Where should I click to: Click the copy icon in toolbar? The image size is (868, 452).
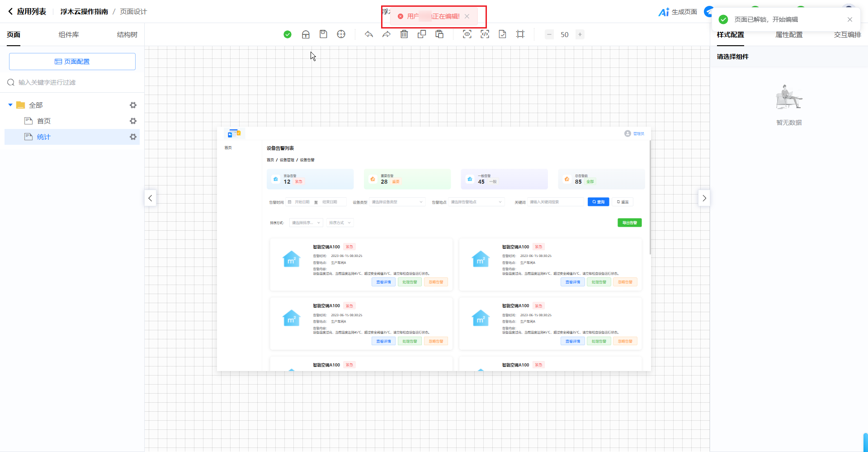point(422,34)
